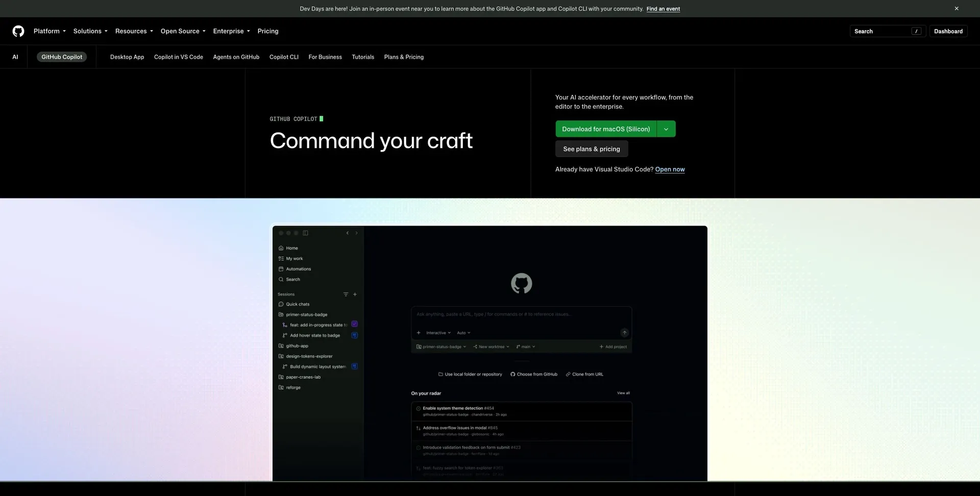This screenshot has width=980, height=496.
Task: Click the send arrow button in prompt box
Action: (624, 333)
